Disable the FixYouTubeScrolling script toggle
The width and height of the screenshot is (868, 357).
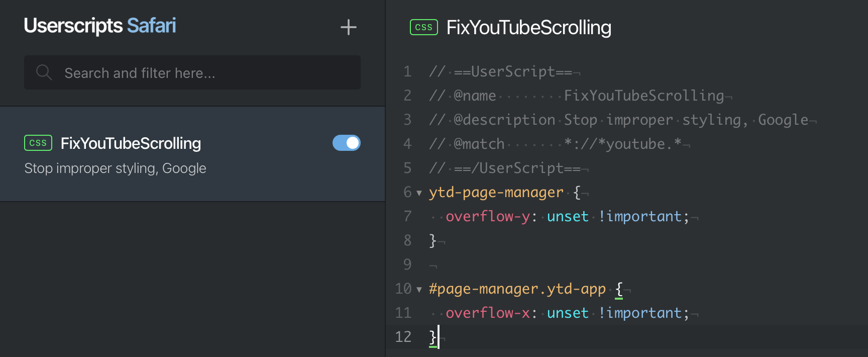point(347,143)
